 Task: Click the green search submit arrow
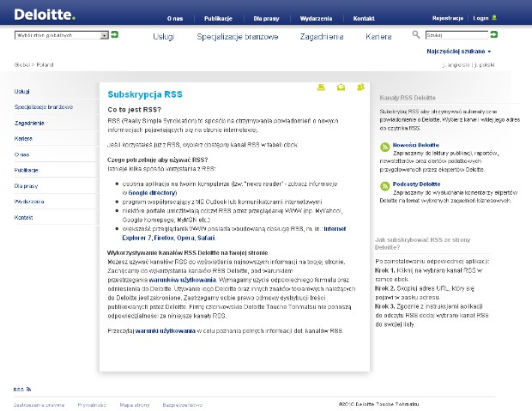pos(494,34)
